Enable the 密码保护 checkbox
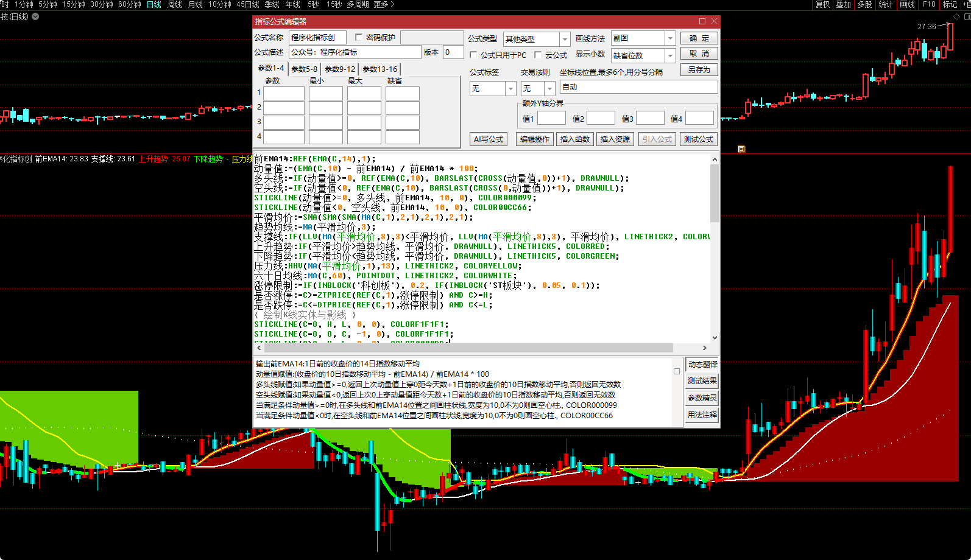This screenshot has height=560, width=971. tap(359, 38)
